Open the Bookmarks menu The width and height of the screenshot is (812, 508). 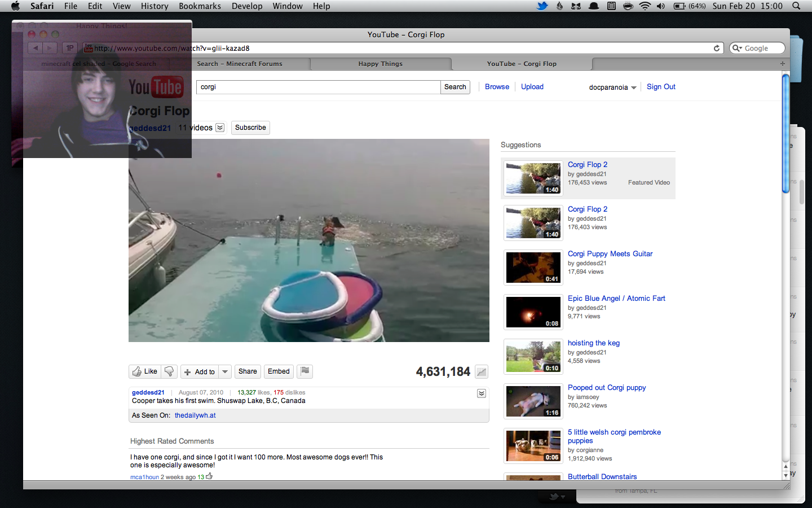tap(200, 6)
